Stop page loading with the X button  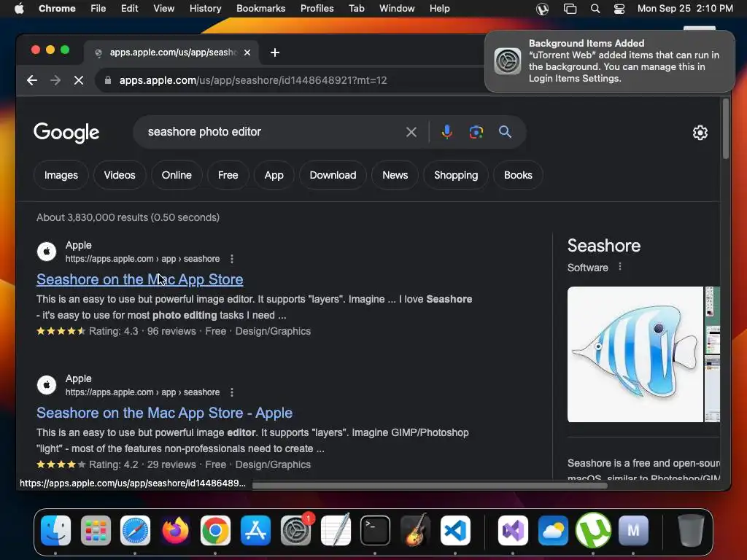pos(79,80)
